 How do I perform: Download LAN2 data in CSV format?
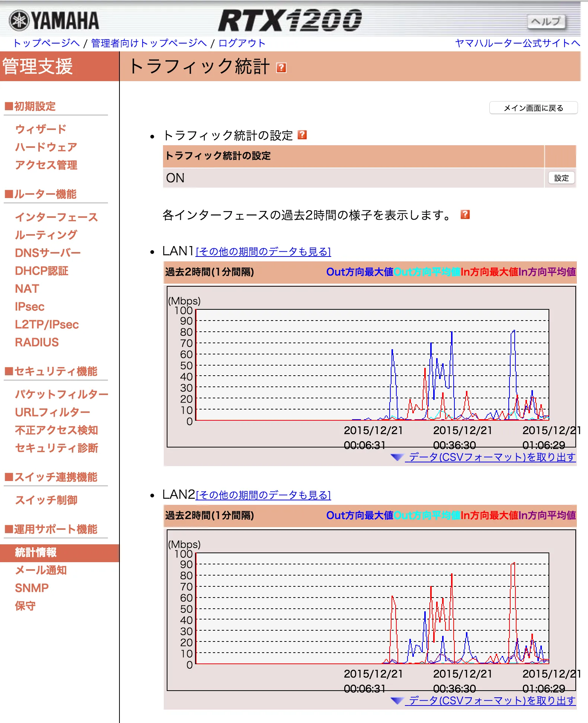(x=492, y=700)
